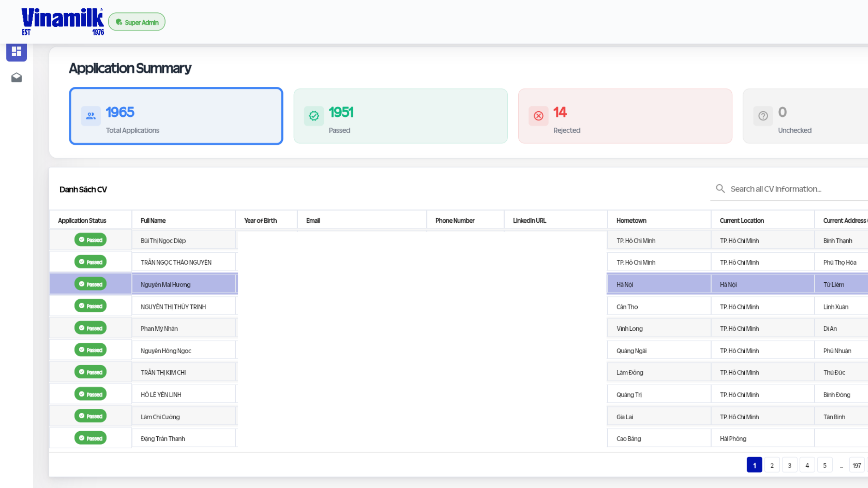Sort by Hometown column header
The image size is (868, 488).
[x=631, y=221]
